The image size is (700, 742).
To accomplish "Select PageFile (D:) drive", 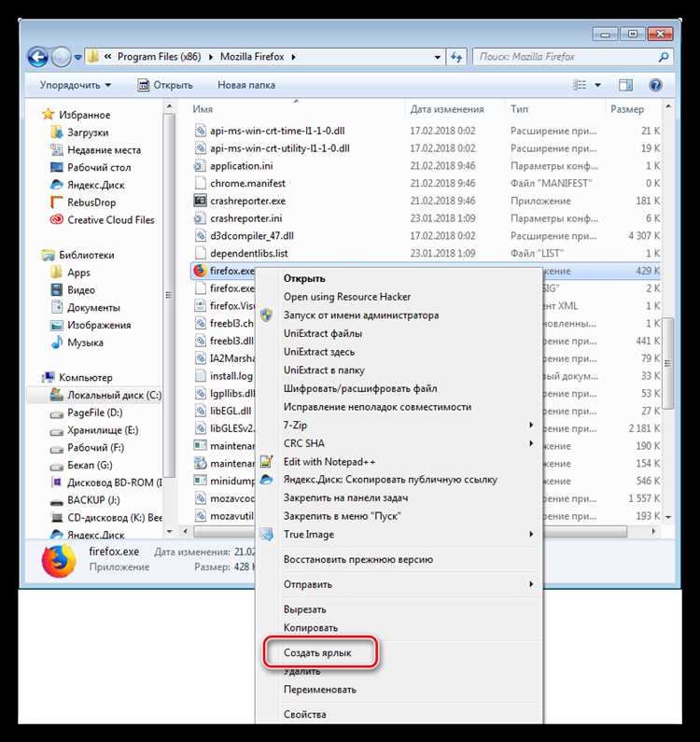I will 94,413.
